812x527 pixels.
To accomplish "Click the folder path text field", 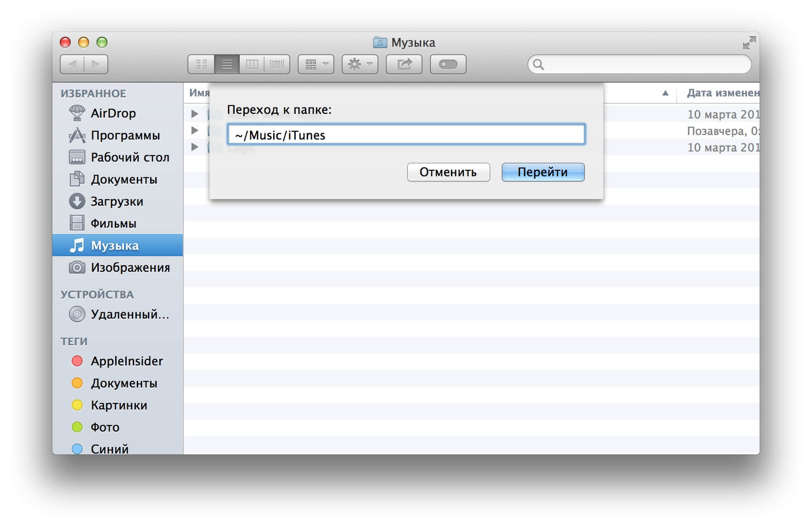I will [x=406, y=135].
